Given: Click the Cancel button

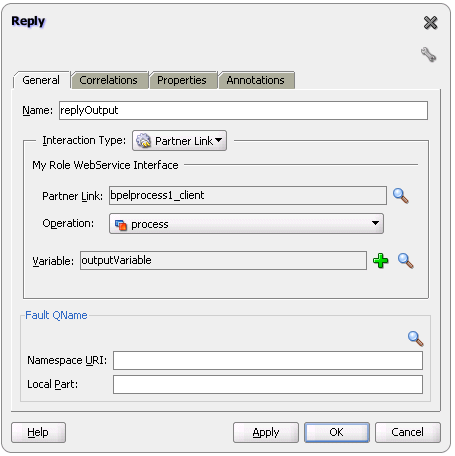Looking at the screenshot, I should [x=408, y=432].
